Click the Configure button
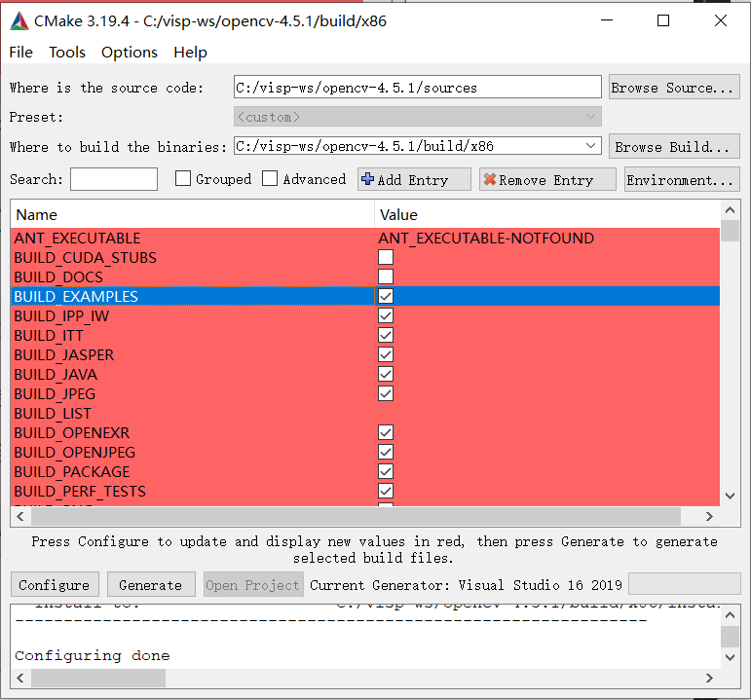The width and height of the screenshot is (751, 700). click(55, 584)
